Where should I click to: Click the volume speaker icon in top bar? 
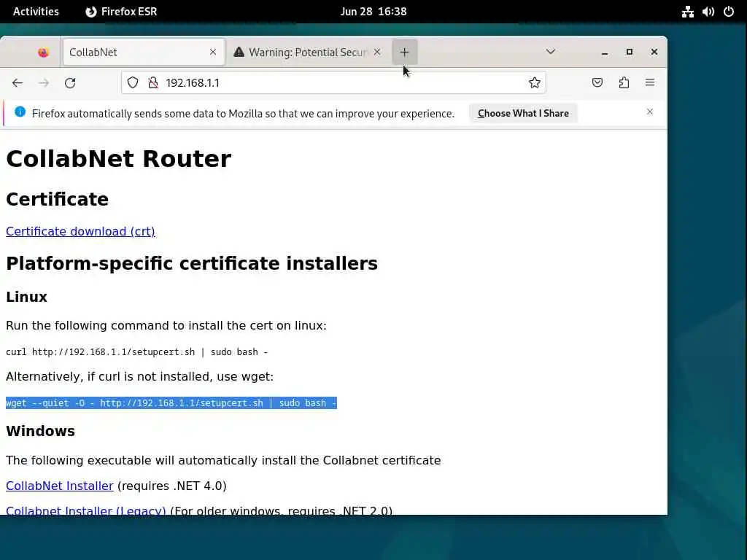point(708,12)
